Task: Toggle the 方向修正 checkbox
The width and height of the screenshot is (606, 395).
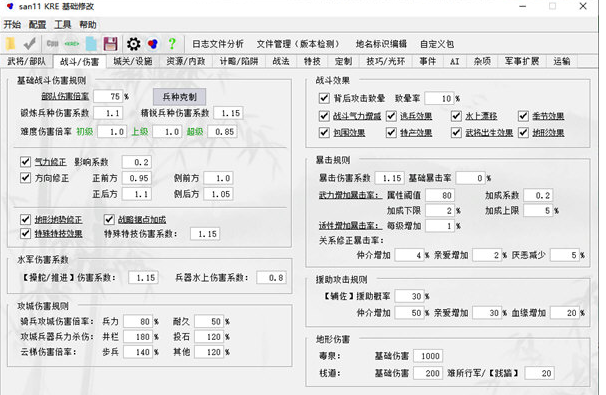Action: click(x=26, y=178)
